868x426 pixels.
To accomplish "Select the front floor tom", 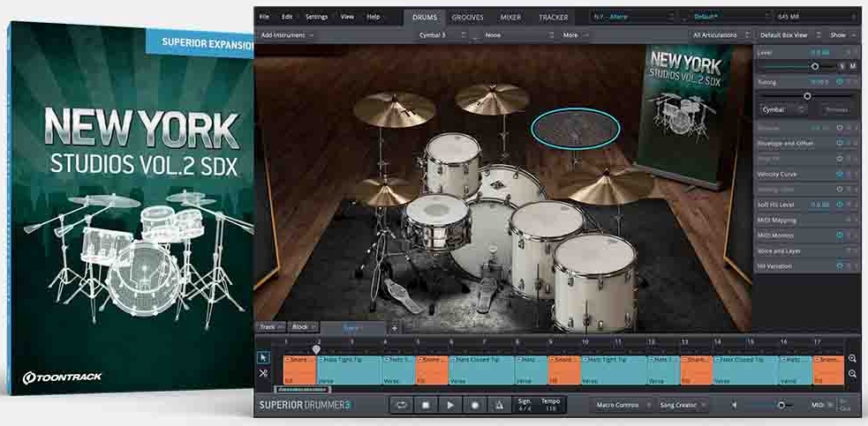I will point(595,282).
